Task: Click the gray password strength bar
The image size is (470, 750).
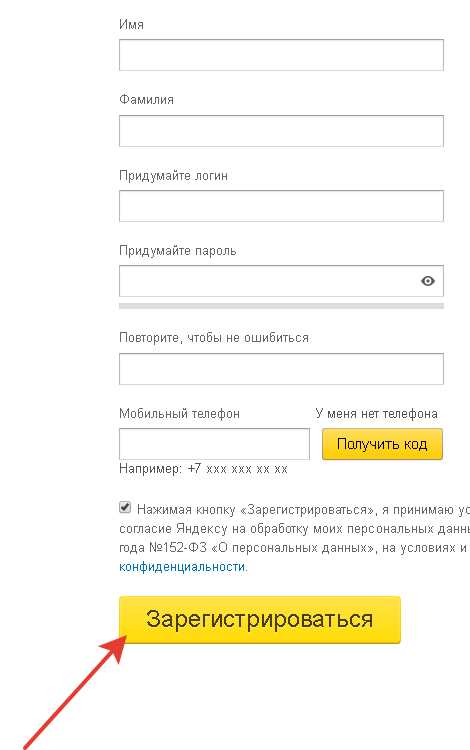Action: (281, 306)
